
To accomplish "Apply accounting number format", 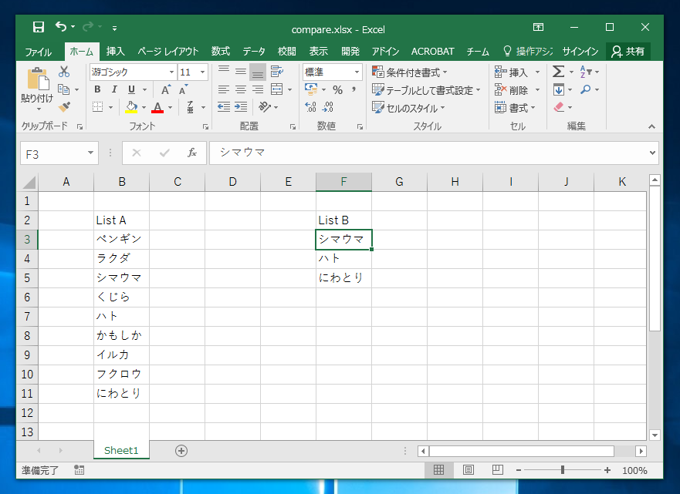I will [x=311, y=89].
